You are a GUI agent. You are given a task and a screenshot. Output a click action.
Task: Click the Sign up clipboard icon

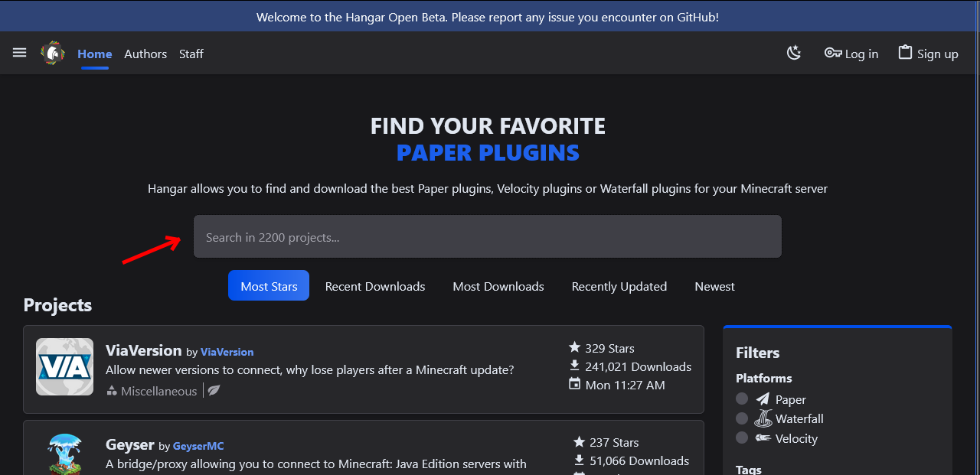[x=905, y=53]
